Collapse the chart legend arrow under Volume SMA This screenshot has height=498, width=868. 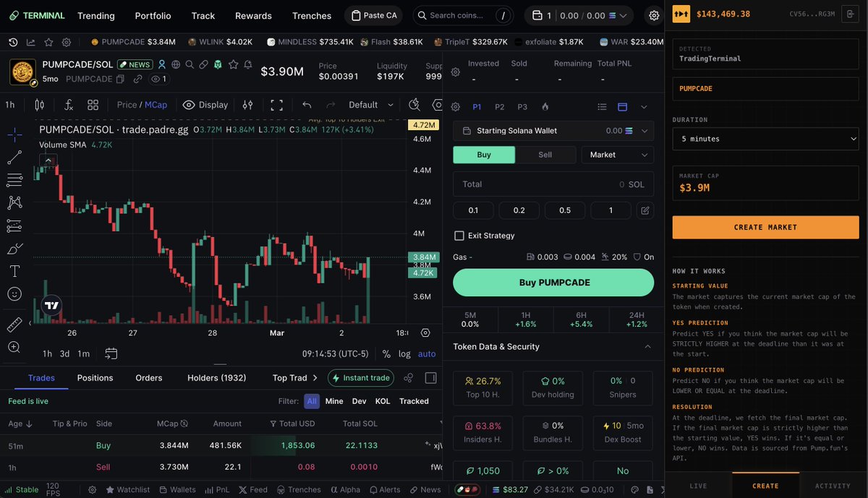pos(47,160)
